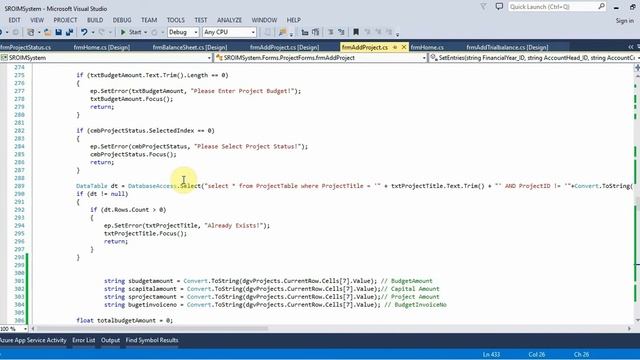Click the browser-link icon beside the Start button
Image resolution: width=640 pixels, height=360 pixels.
coord(154,32)
